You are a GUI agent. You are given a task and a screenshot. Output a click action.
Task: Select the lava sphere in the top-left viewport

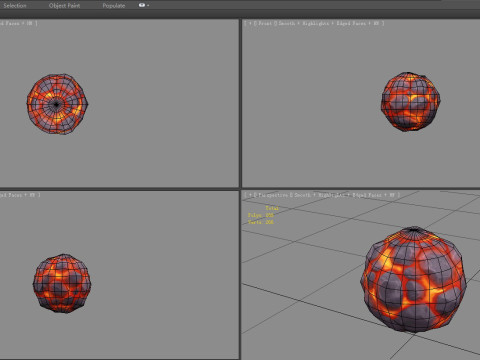pos(57,104)
